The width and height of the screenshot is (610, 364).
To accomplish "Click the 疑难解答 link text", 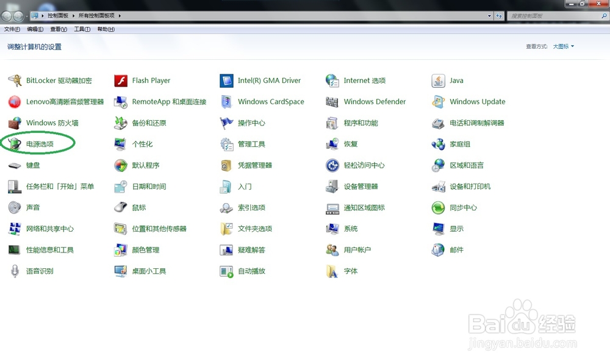I will tap(251, 250).
